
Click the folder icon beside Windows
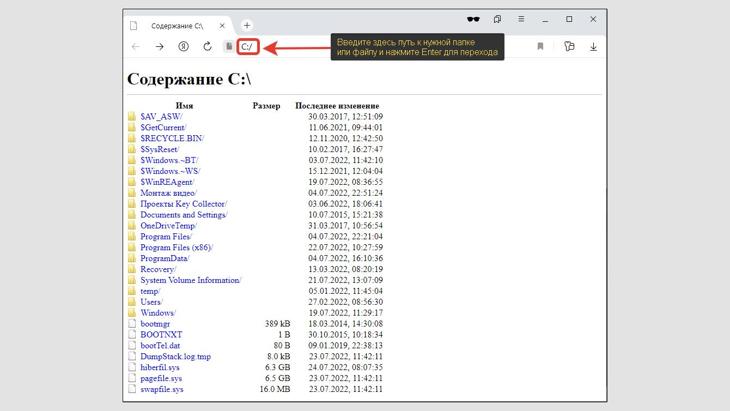pos(132,313)
